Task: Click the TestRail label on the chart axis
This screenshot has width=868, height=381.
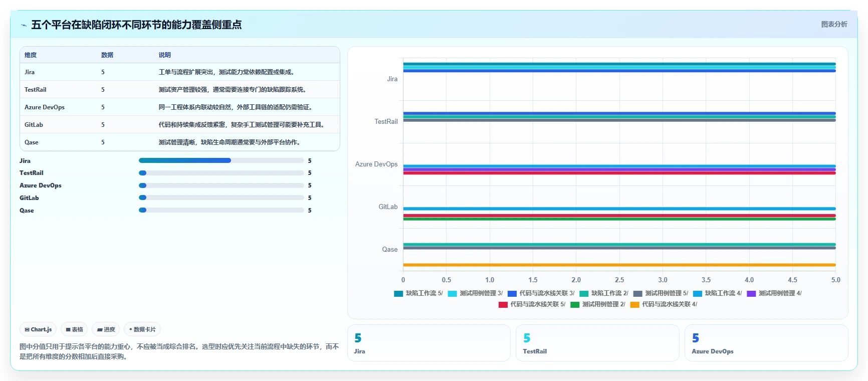Action: (386, 122)
